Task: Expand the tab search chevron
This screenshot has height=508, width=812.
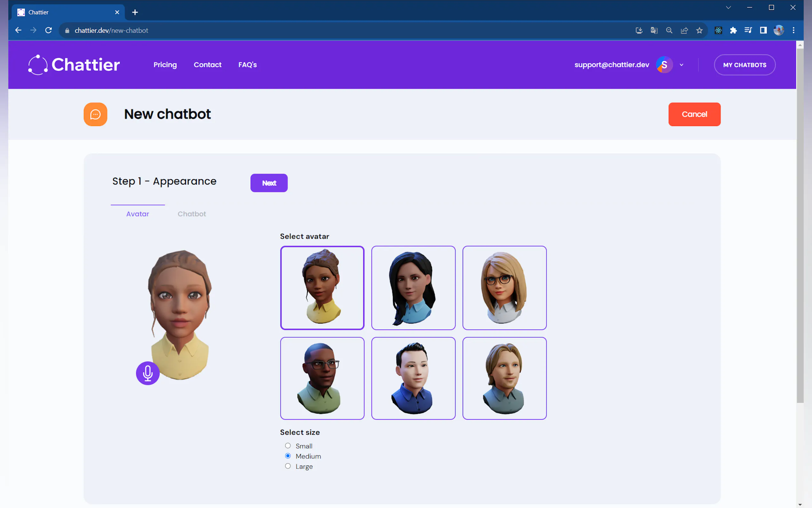Action: click(729, 7)
